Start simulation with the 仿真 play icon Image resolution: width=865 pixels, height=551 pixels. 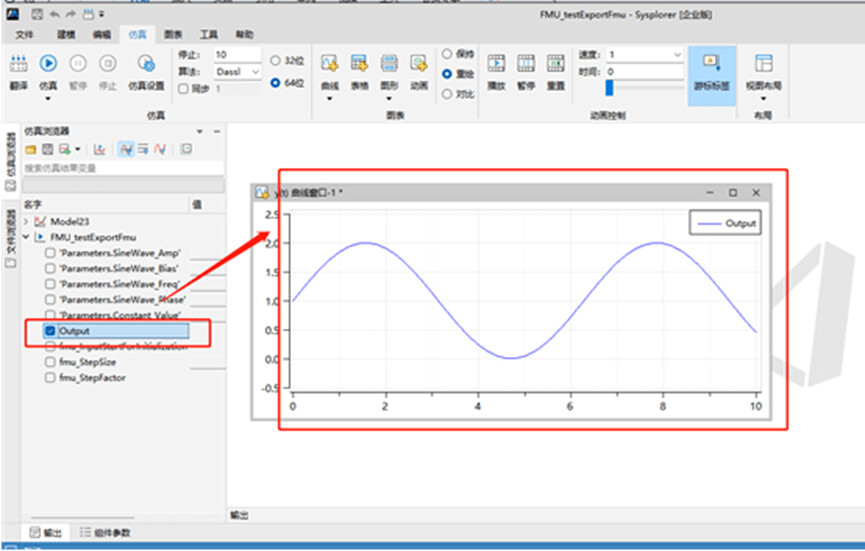click(x=48, y=63)
